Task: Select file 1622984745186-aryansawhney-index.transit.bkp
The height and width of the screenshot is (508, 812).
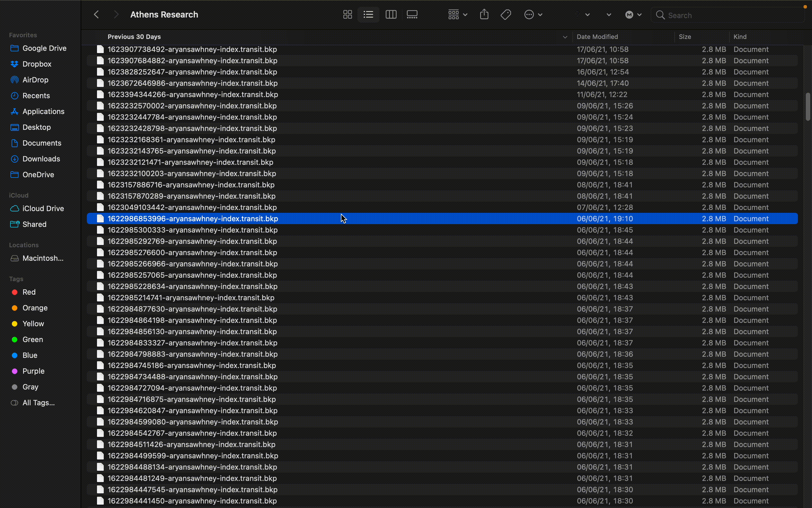Action: (442, 365)
